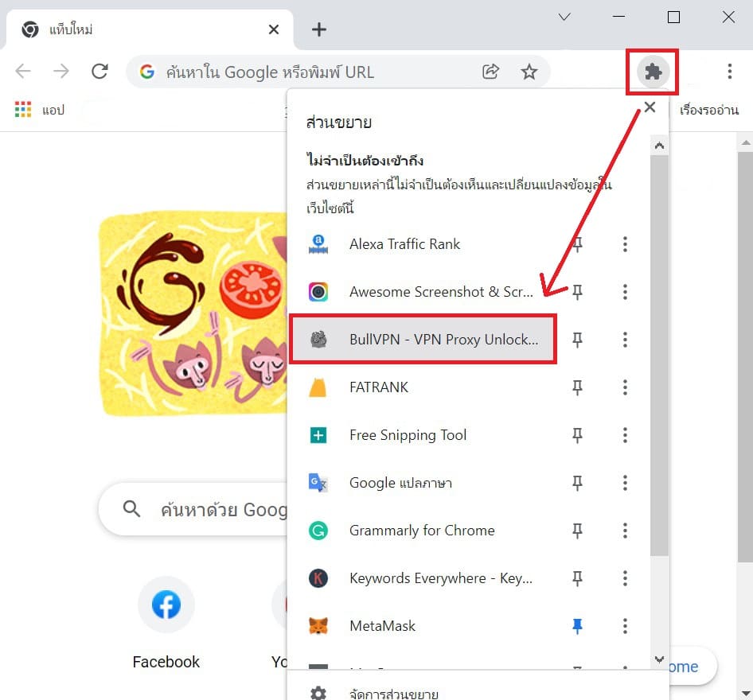Pin FATRANK to toolbar
753x700 pixels.
pyautogui.click(x=577, y=387)
